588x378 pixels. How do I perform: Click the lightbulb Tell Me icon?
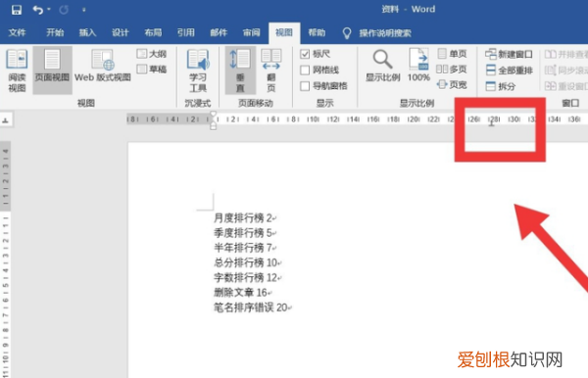tap(347, 33)
